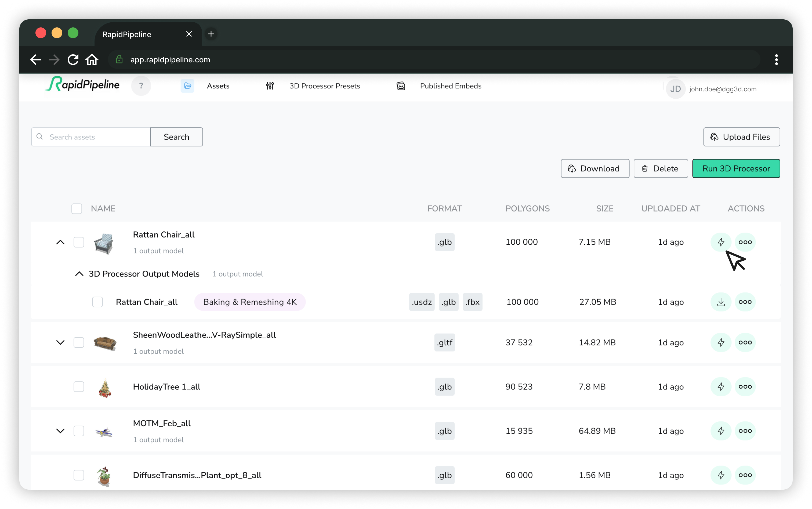Click the Run 3D Processor button
The height and width of the screenshot is (509, 812).
click(736, 168)
